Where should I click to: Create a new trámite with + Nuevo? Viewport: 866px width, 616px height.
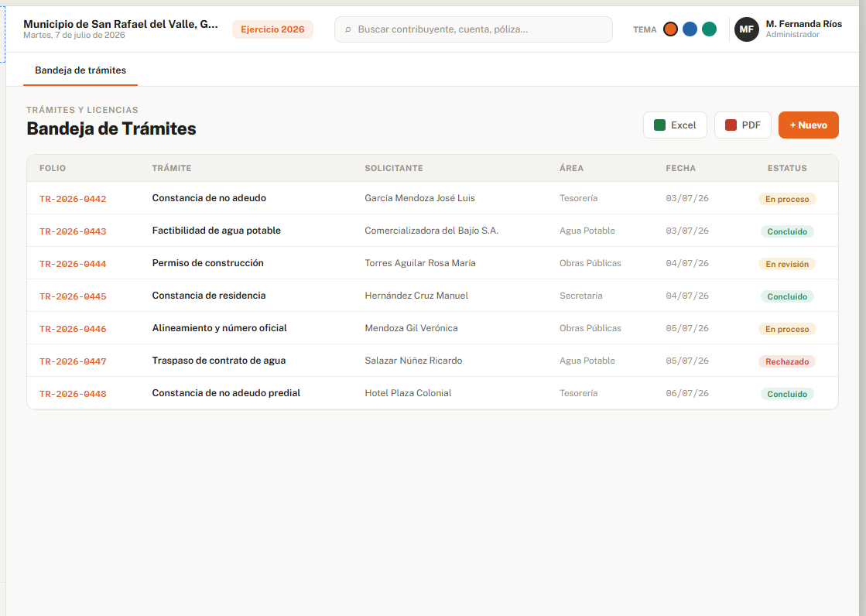click(809, 125)
